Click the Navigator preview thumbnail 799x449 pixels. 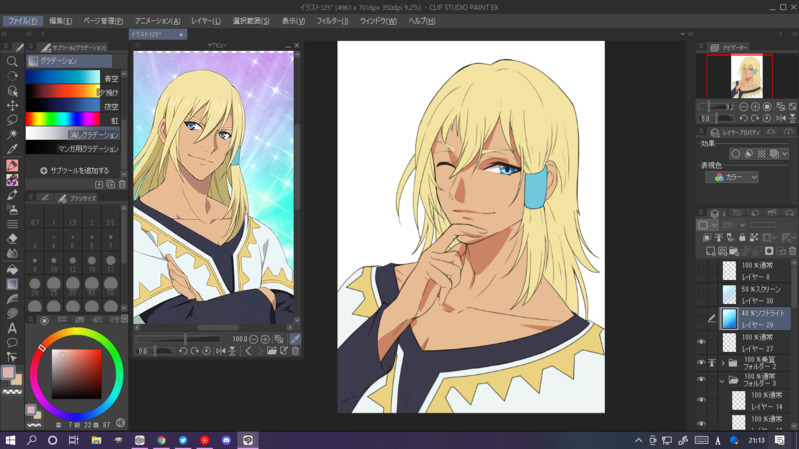pos(746,76)
